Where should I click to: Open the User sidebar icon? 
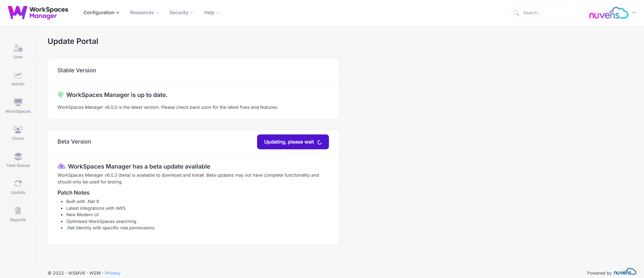point(18,49)
